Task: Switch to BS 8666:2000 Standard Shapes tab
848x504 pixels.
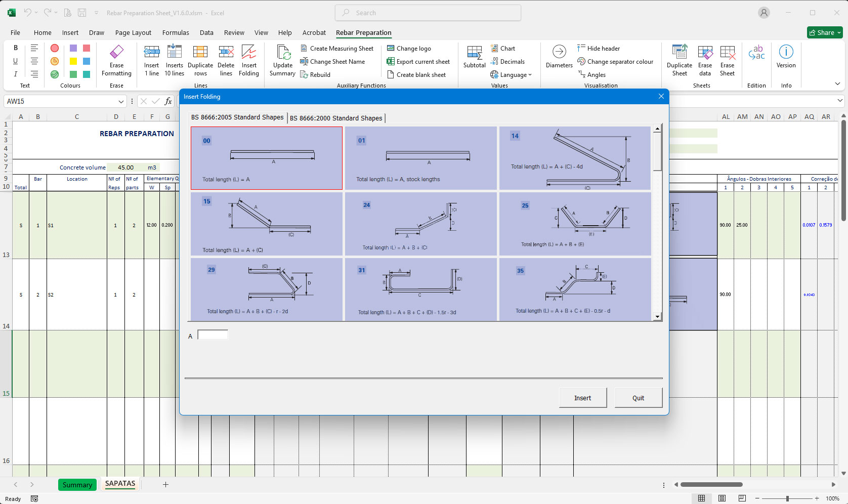Action: click(336, 118)
